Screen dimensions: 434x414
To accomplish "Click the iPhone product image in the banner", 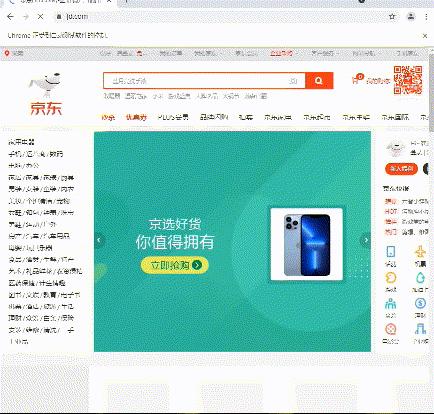I will tap(306, 245).
